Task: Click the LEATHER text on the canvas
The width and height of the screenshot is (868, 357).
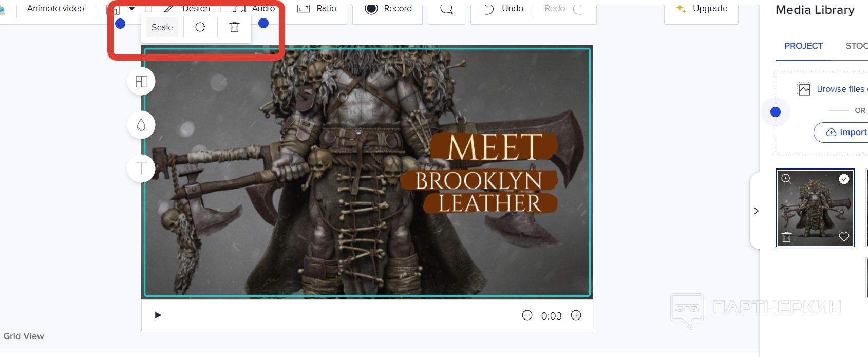Action: (x=489, y=203)
